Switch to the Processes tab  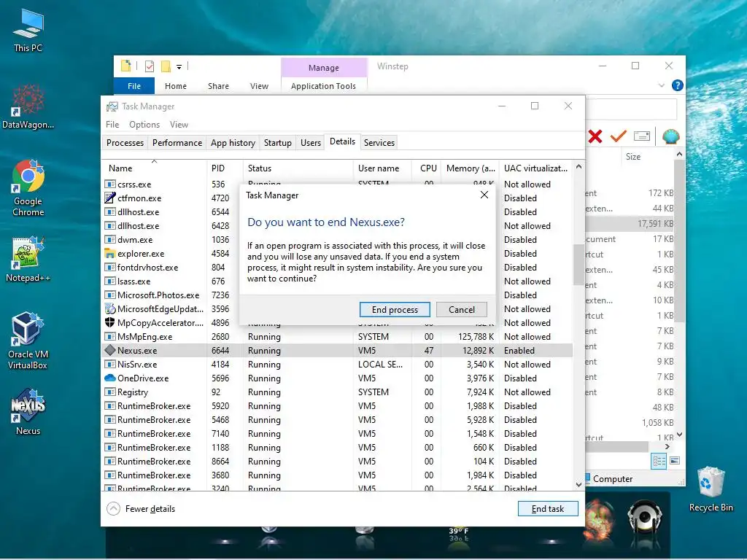pyautogui.click(x=125, y=142)
